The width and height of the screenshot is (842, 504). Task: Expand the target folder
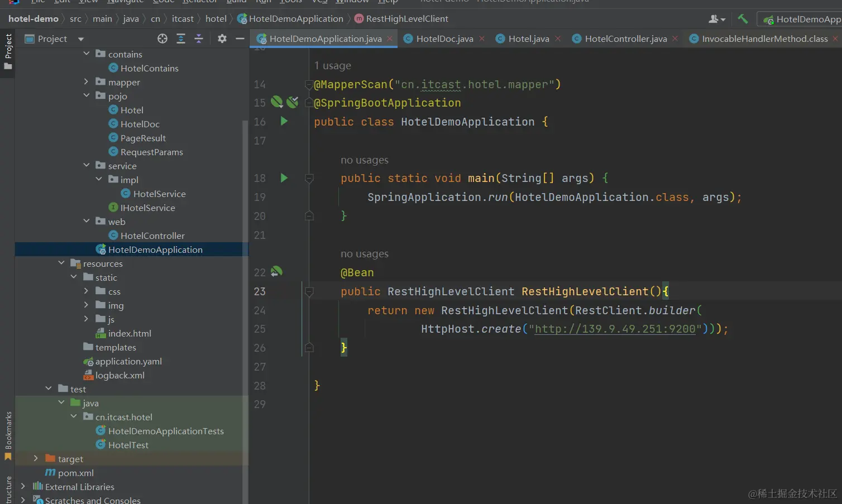[x=36, y=458]
